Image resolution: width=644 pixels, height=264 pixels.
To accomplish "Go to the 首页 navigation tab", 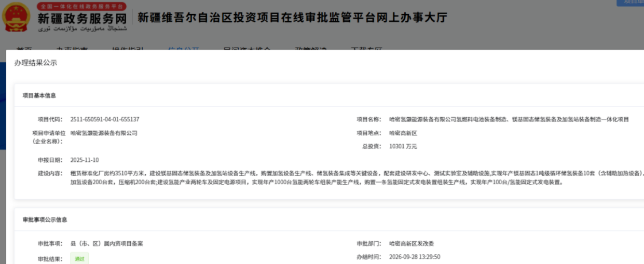I will point(24,50).
